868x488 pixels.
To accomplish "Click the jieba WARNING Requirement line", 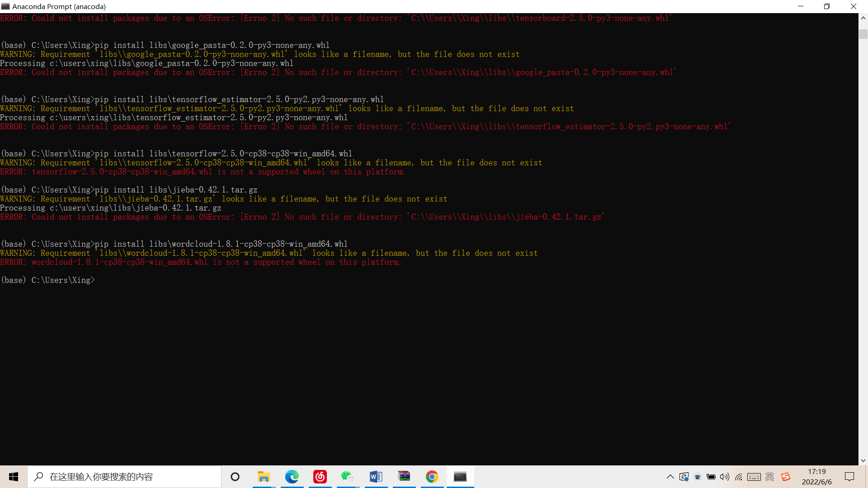I will tap(224, 199).
